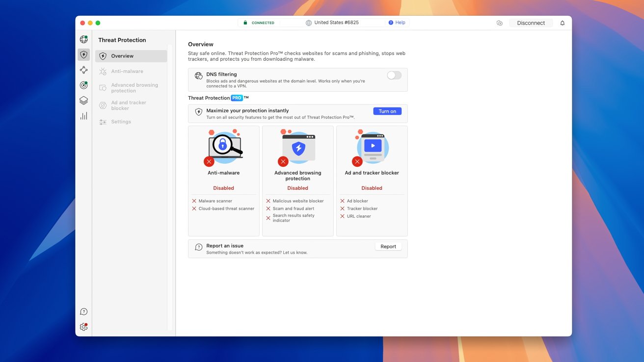Click the Turn on button
The width and height of the screenshot is (644, 362).
[387, 111]
